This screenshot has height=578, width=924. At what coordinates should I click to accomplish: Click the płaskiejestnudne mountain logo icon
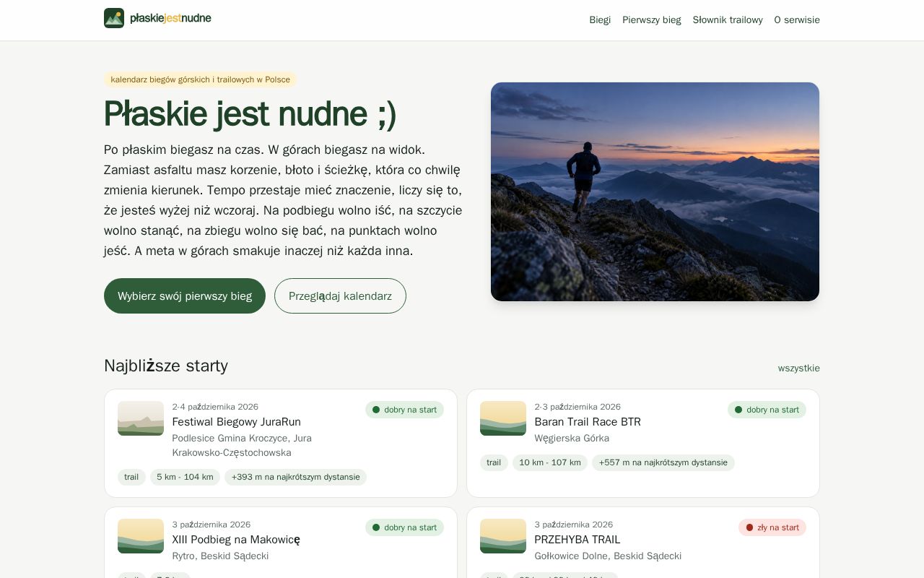(x=114, y=18)
